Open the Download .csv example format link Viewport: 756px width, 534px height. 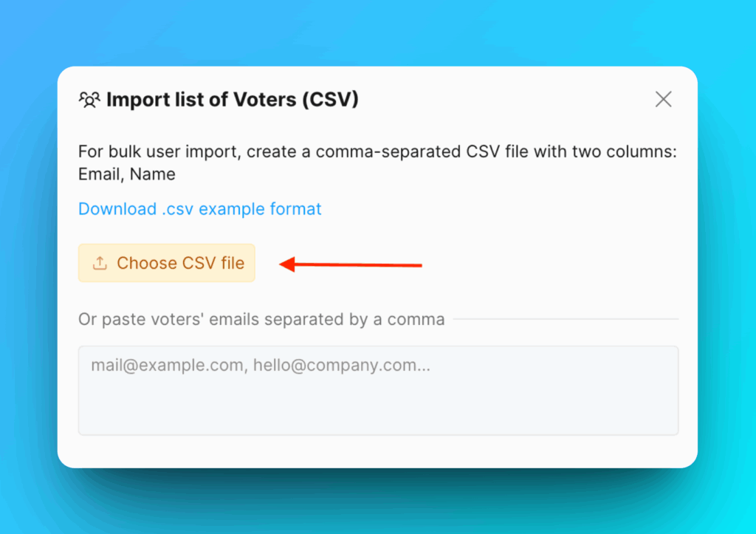[x=199, y=209]
